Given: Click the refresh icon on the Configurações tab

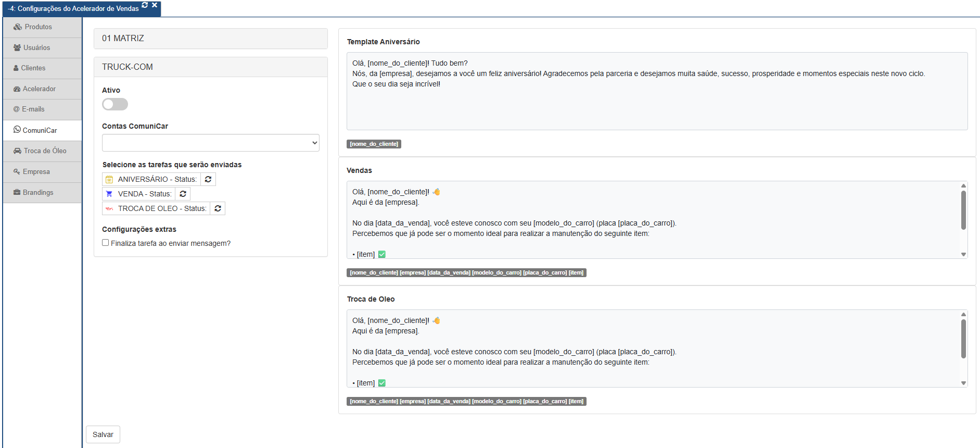Looking at the screenshot, I should pyautogui.click(x=145, y=5).
